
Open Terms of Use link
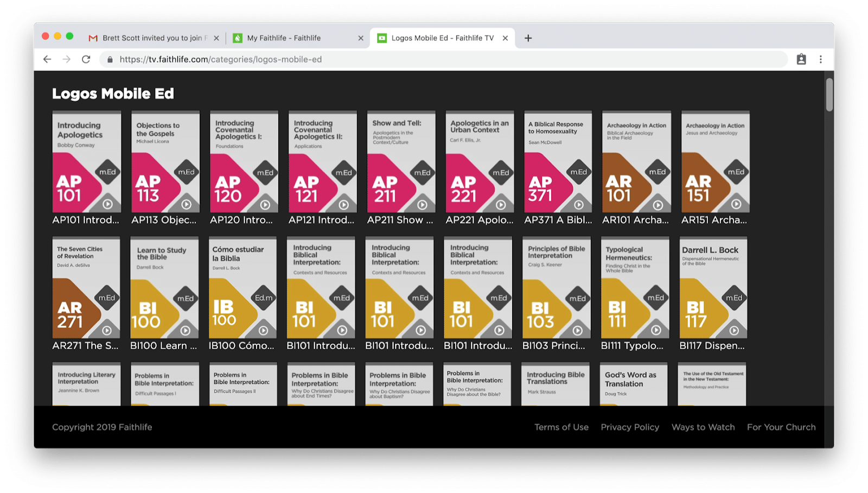(561, 427)
